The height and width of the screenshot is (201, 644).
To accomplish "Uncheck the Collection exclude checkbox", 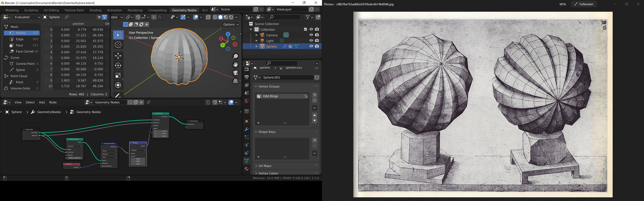I will 305,29.
